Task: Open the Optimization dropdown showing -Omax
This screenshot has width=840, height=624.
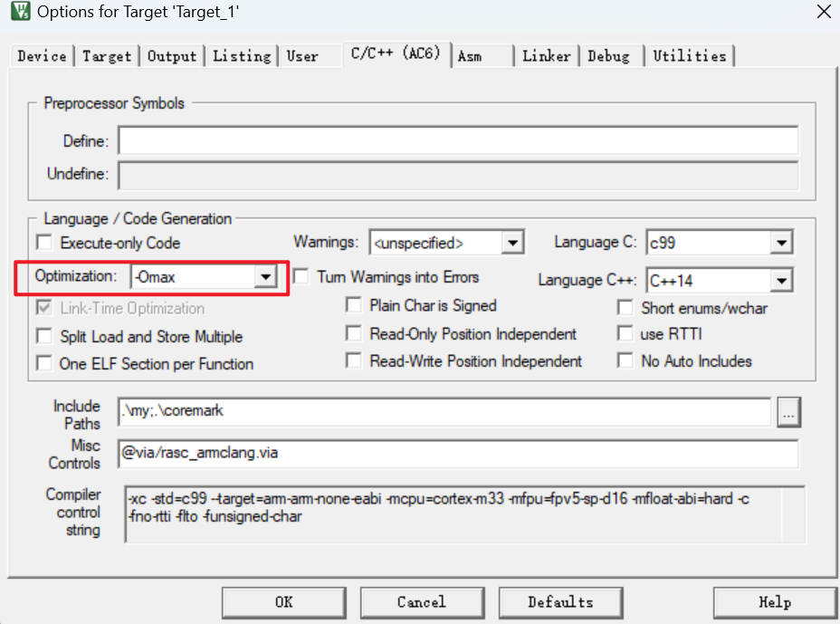Action: click(204, 276)
